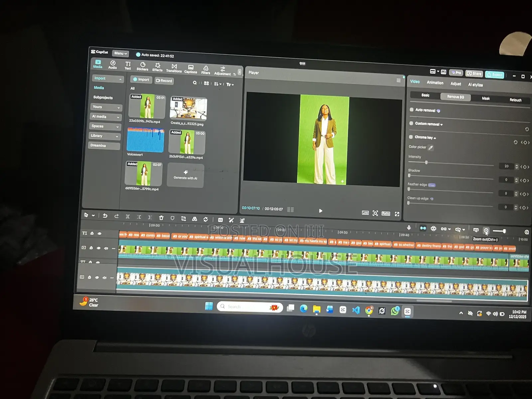Click the record voiceover microphone icon
This screenshot has width=532, height=399.
(409, 227)
